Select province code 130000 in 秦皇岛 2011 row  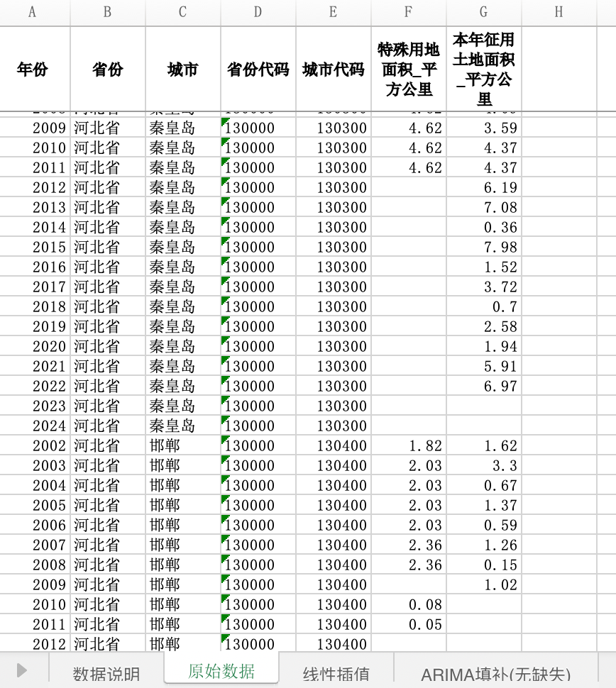click(258, 167)
